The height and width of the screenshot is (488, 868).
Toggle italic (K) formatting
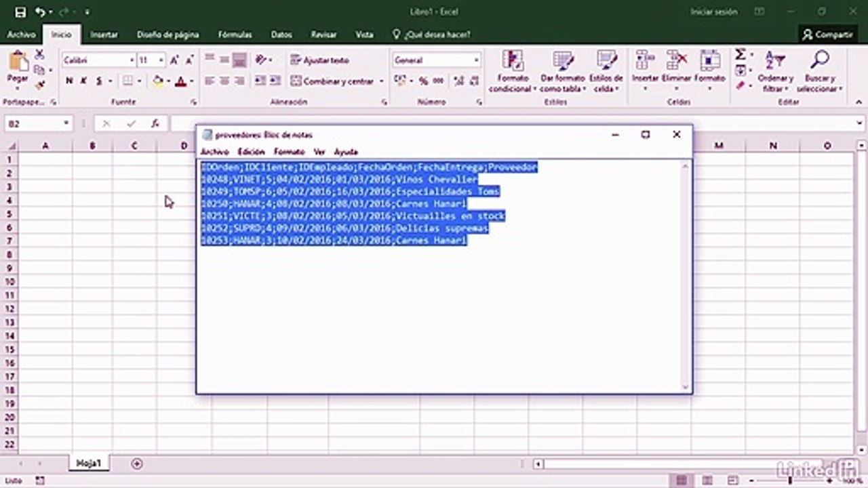tap(84, 81)
